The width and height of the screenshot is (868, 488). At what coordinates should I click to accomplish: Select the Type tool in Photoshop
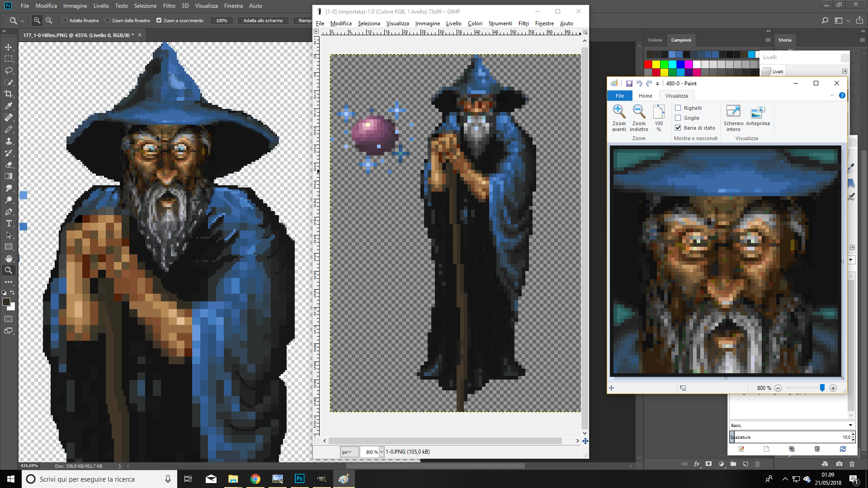coord(9,223)
